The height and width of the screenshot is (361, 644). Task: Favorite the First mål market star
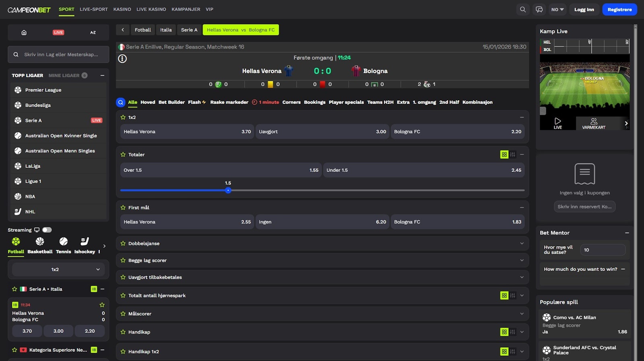click(x=123, y=207)
